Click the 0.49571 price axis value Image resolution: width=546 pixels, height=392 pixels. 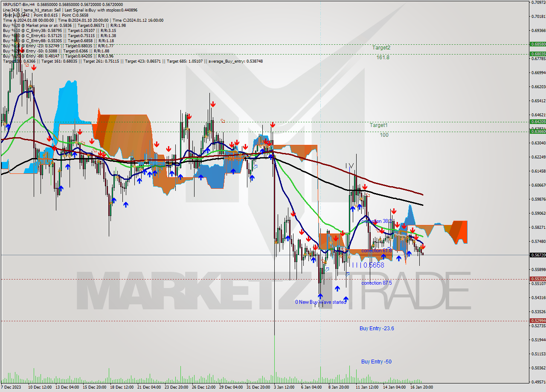coord(538,382)
